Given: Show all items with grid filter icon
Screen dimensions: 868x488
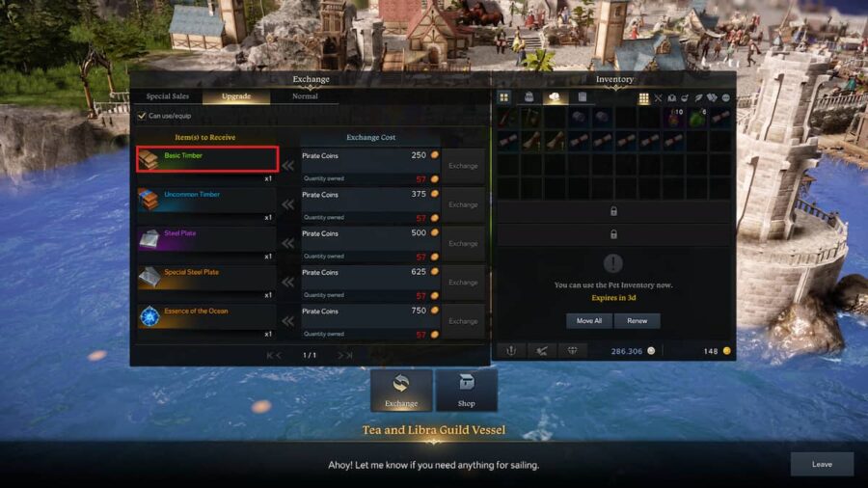Looking at the screenshot, I should coord(643,98).
